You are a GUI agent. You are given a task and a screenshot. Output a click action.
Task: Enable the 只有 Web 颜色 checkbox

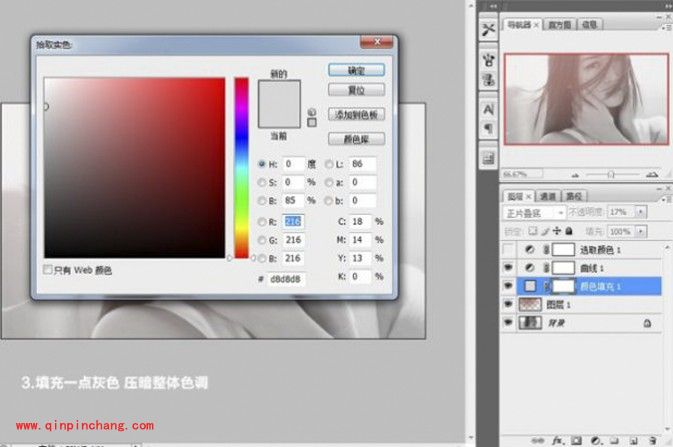pos(48,270)
